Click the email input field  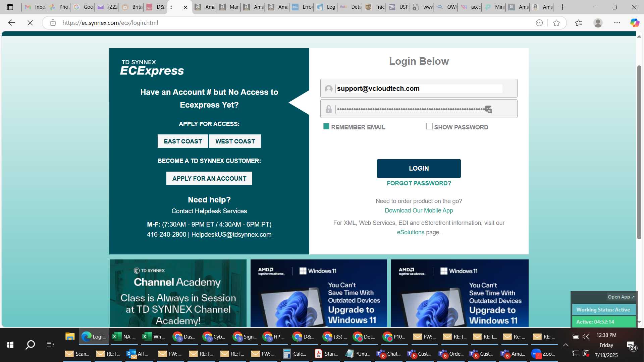[419, 88]
